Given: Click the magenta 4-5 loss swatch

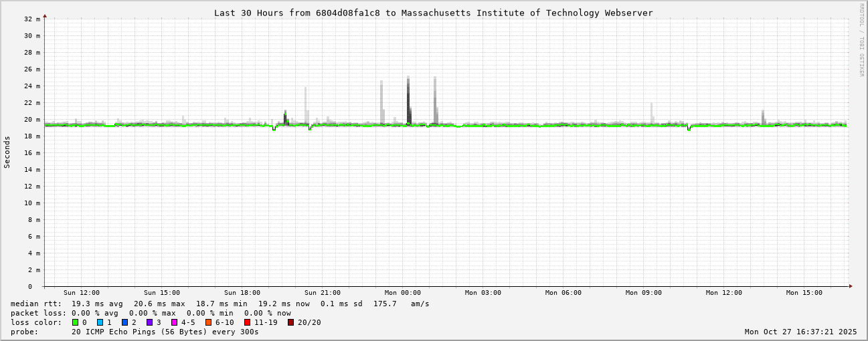Looking at the screenshot, I should (x=175, y=322).
